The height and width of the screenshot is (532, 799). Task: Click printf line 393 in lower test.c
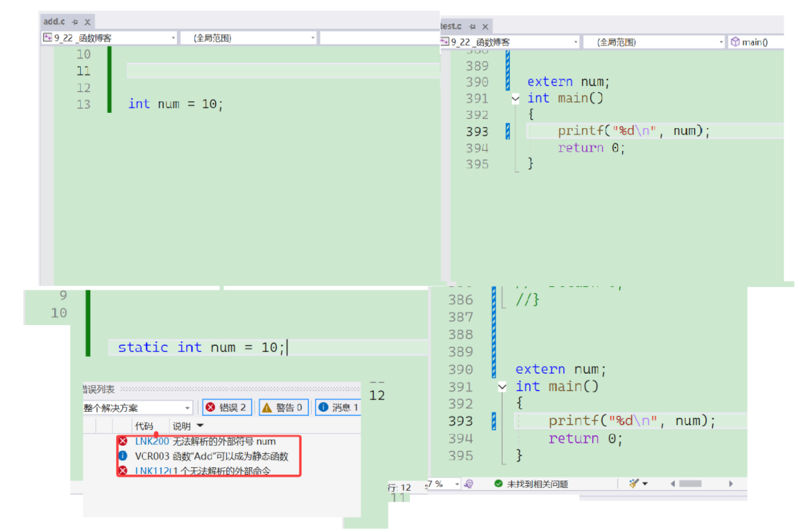point(632,421)
